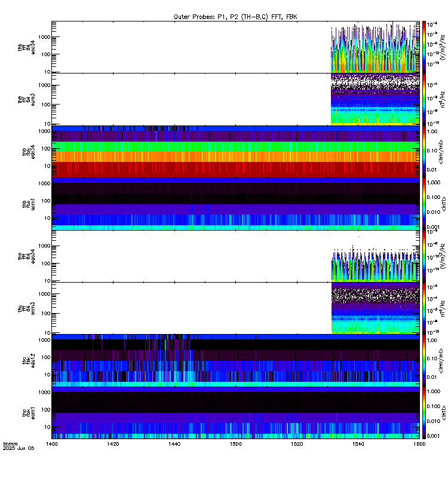Click the 1600 time tick label
Image resolution: width=448 pixels, height=478 pixels.
[x=419, y=444]
